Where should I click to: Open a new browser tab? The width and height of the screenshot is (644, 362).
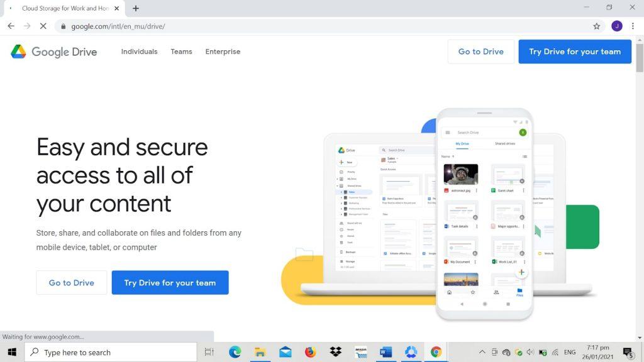(x=136, y=8)
